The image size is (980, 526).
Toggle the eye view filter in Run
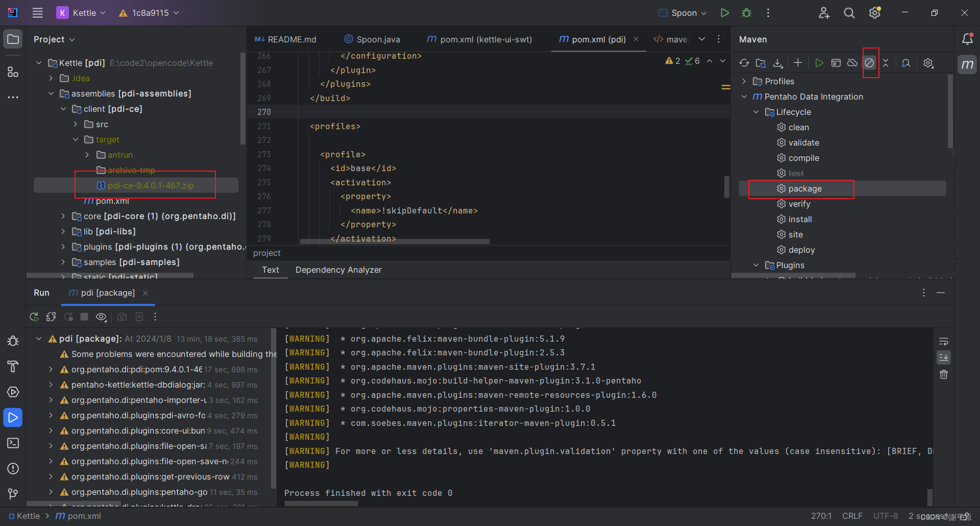pyautogui.click(x=101, y=317)
